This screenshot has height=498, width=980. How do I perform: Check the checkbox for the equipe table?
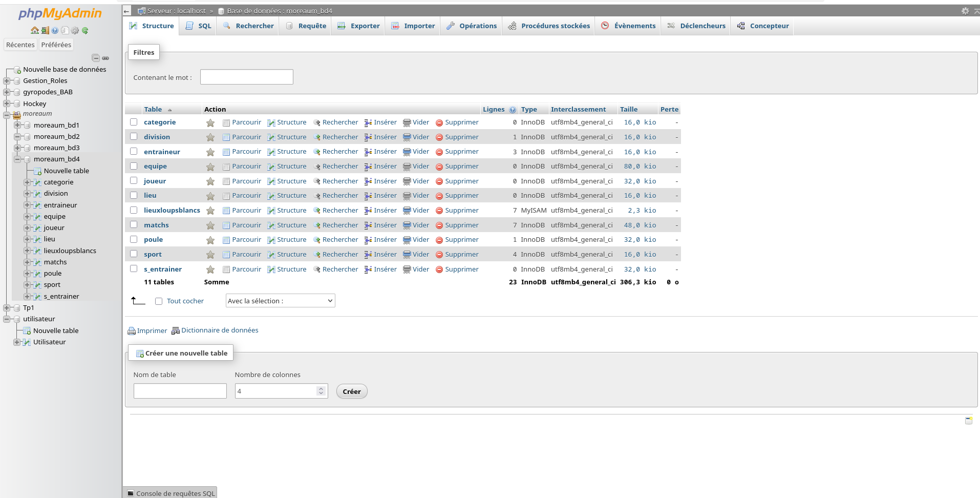(134, 166)
